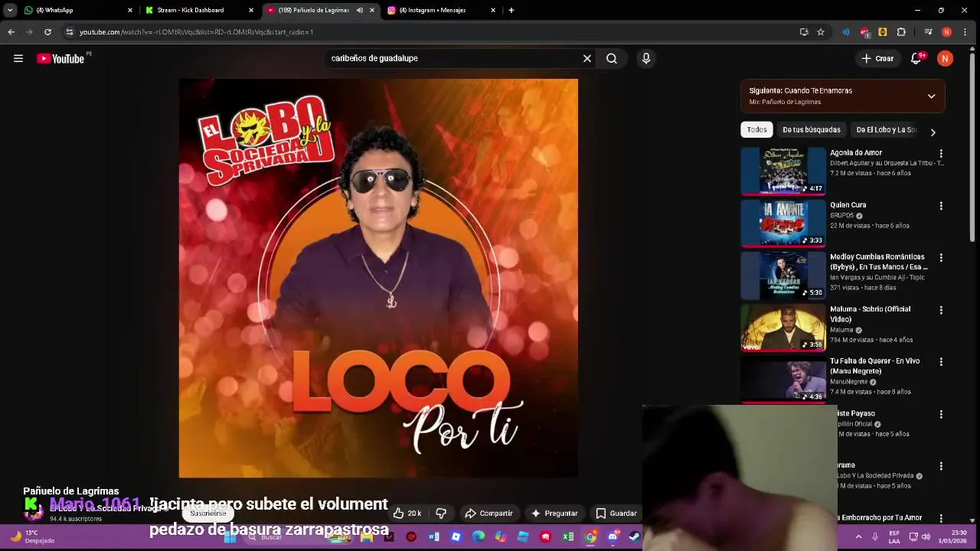Open Chrome three-dot menu

point(965,32)
